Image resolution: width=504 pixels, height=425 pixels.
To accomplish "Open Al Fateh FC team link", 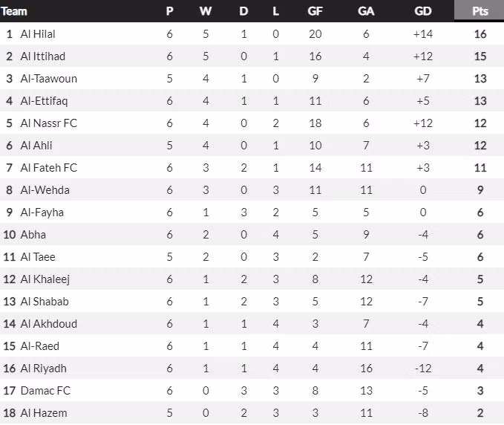I will click(x=49, y=168).
